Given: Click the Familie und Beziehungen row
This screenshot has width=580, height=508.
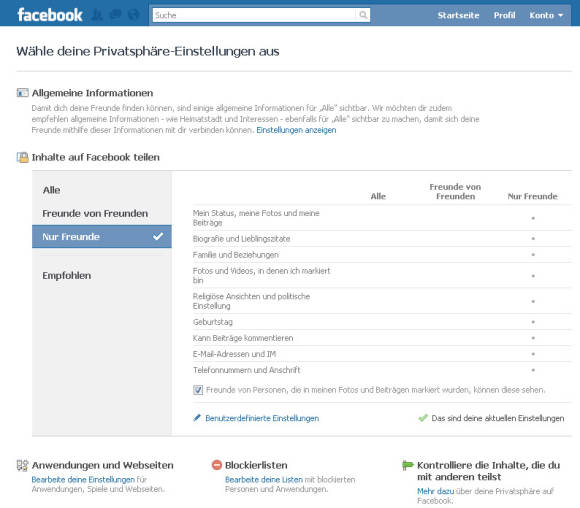Looking at the screenshot, I should 382,255.
